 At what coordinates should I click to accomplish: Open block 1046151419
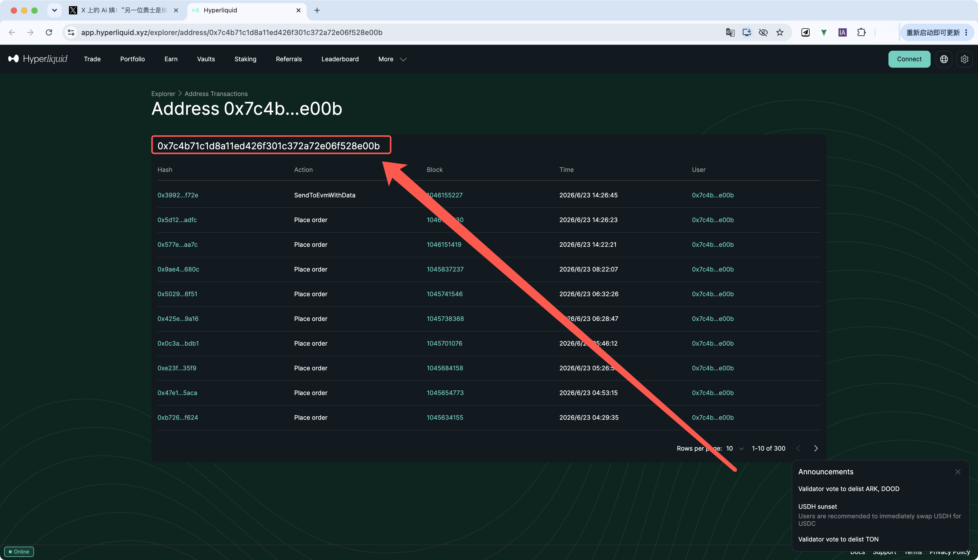point(444,245)
